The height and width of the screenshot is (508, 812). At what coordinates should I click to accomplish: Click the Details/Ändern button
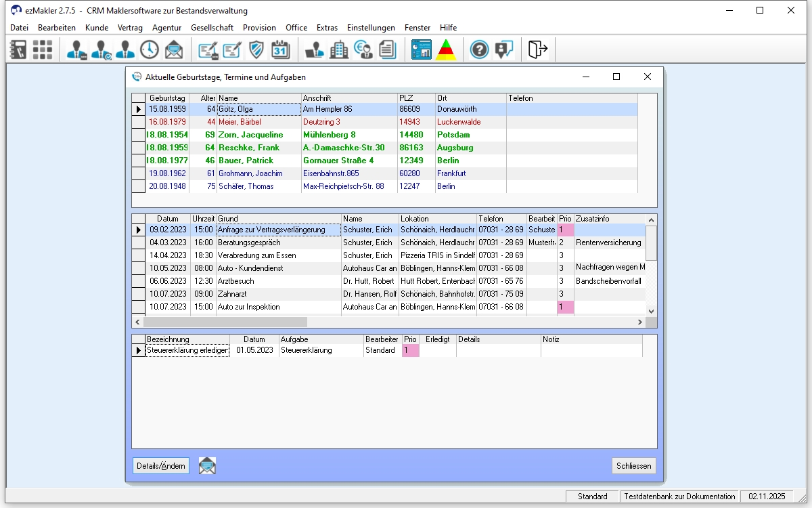(x=161, y=466)
